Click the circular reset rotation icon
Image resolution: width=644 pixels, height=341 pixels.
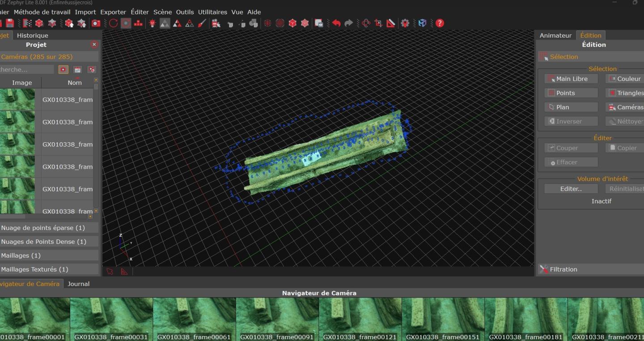[113, 23]
